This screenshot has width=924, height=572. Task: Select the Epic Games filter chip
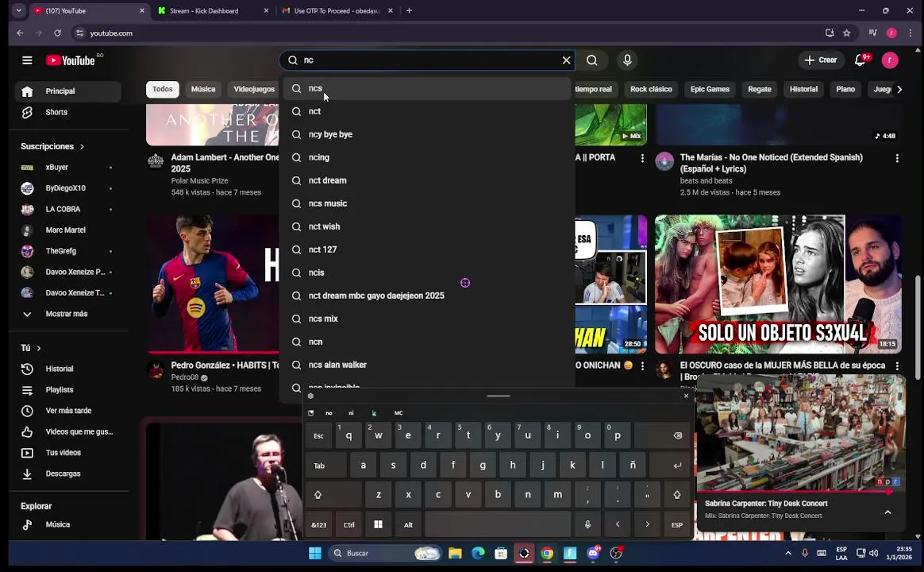tap(710, 89)
